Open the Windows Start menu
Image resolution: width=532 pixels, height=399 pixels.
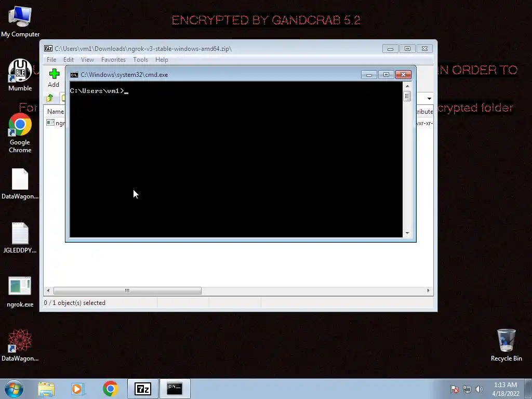[14, 389]
